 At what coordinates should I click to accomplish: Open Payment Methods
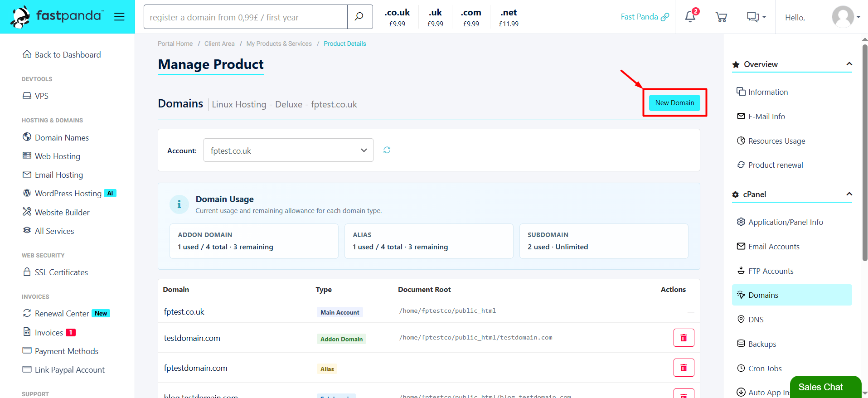click(60, 351)
